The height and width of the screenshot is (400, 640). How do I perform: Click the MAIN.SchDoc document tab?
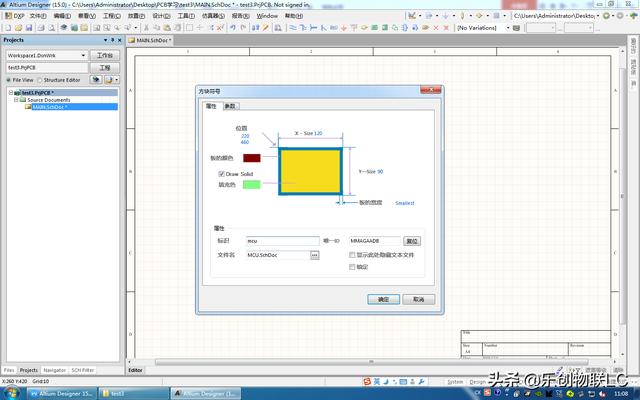point(150,40)
